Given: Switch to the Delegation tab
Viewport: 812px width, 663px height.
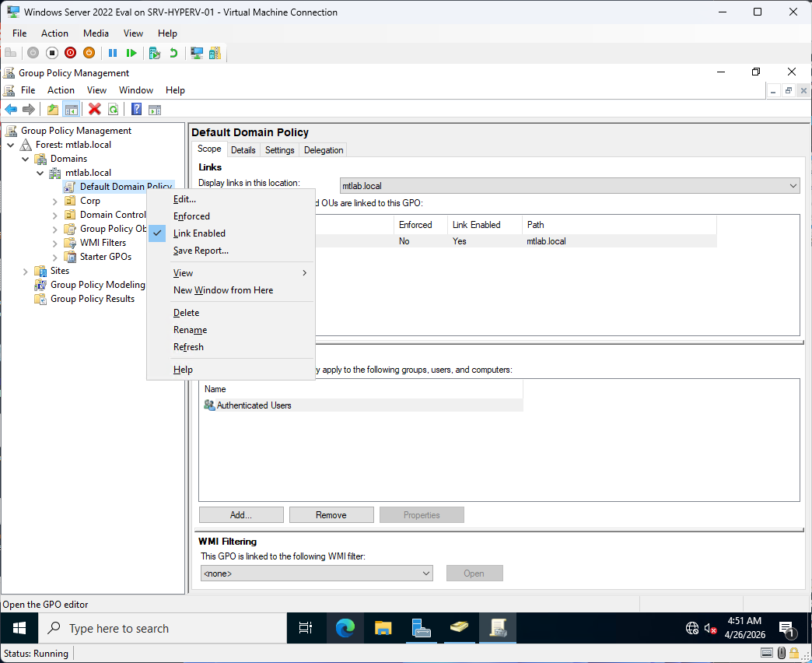Looking at the screenshot, I should pos(324,149).
